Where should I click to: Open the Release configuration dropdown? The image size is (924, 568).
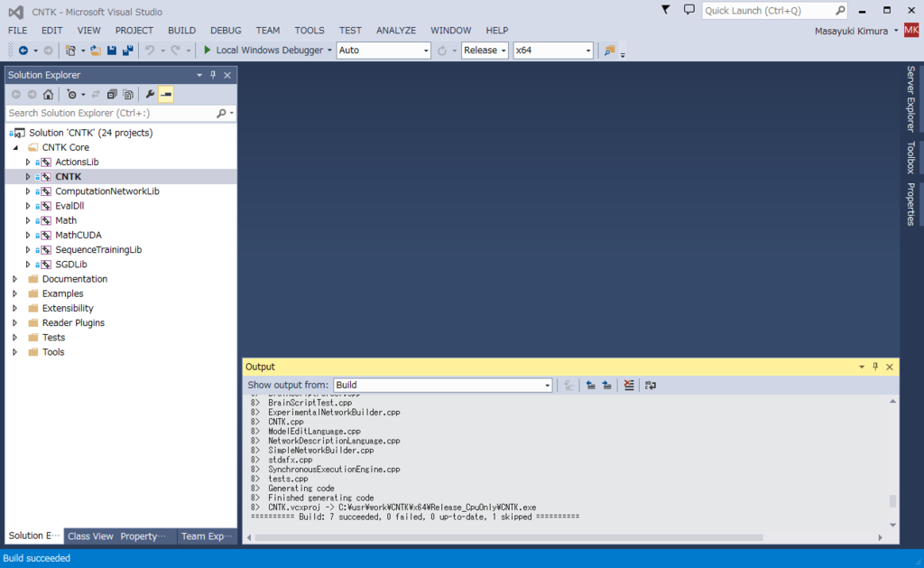tap(485, 51)
